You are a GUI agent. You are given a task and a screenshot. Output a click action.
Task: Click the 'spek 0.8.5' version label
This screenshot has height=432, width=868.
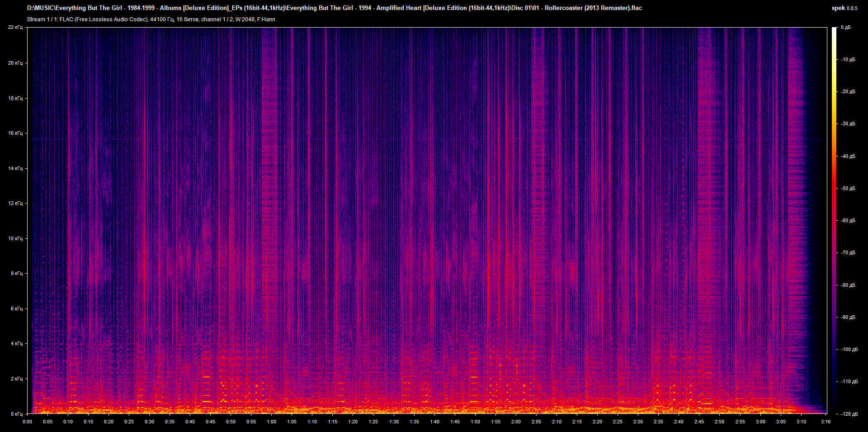pos(844,8)
